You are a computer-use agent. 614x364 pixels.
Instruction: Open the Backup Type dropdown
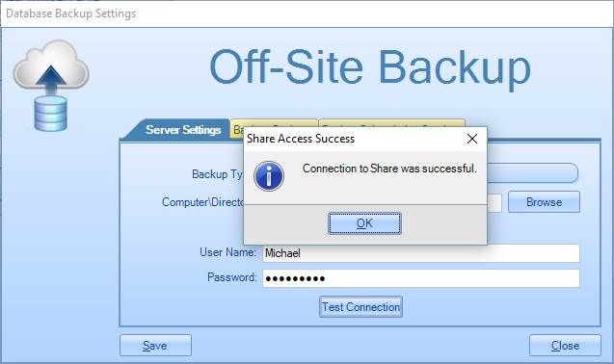tap(532, 173)
